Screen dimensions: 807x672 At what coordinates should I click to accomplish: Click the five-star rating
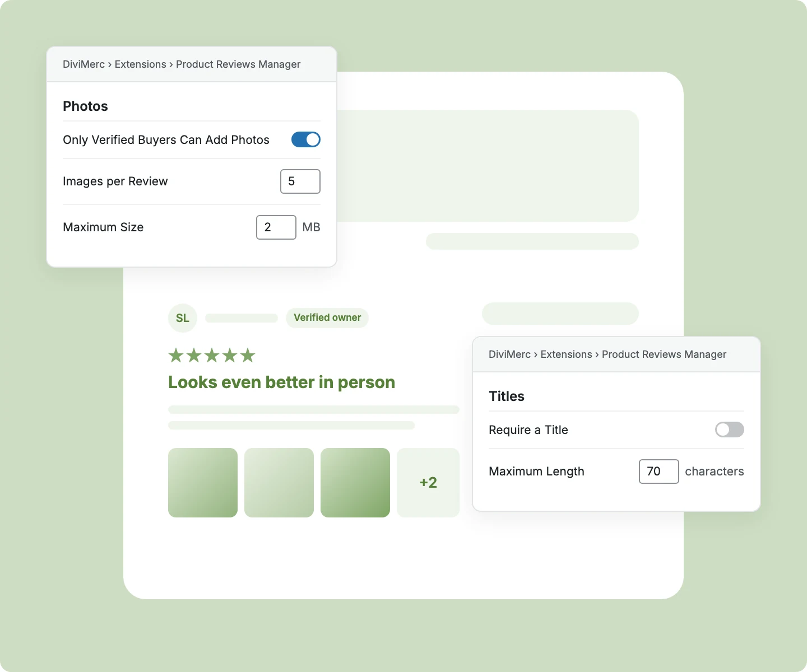[x=212, y=356]
